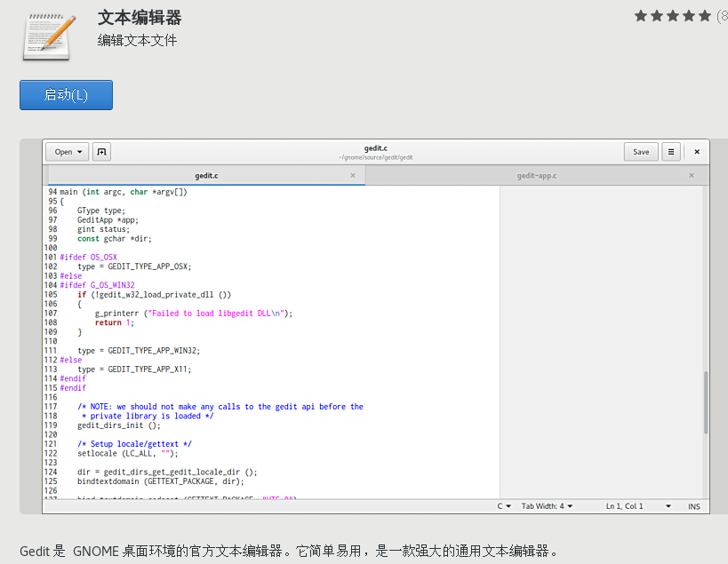Click the gedit window close X icon
The height and width of the screenshot is (564, 728).
(x=697, y=152)
